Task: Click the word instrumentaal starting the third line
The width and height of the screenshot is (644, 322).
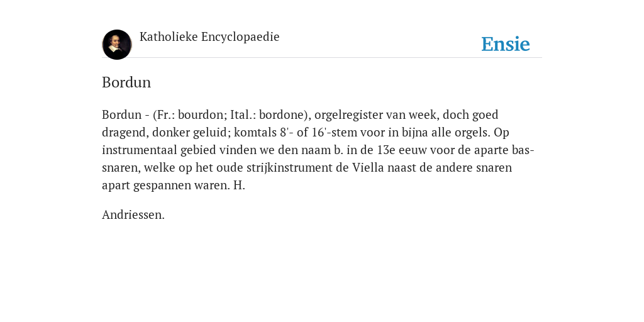Action: 139,150
